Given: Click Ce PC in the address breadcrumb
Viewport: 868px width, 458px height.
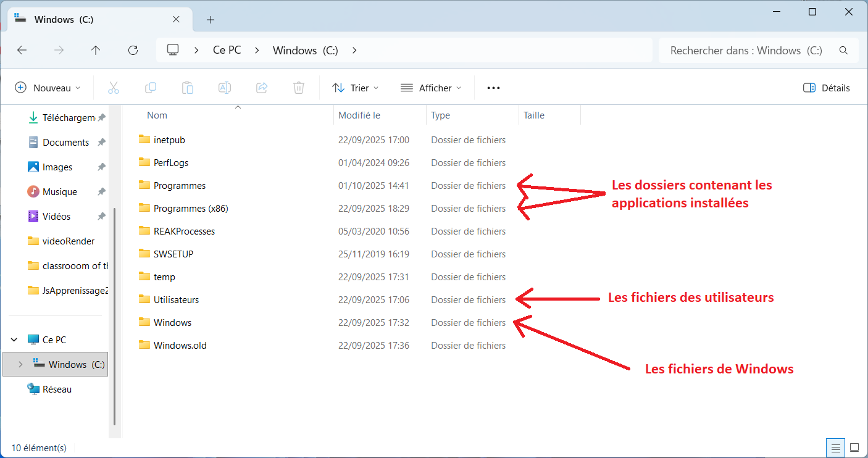Looking at the screenshot, I should [x=227, y=51].
